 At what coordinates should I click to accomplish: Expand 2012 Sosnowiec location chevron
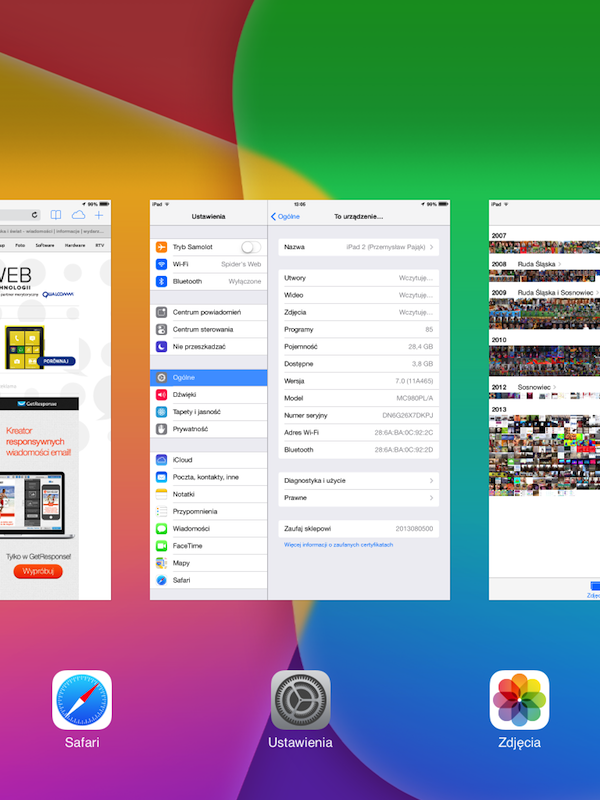point(555,387)
